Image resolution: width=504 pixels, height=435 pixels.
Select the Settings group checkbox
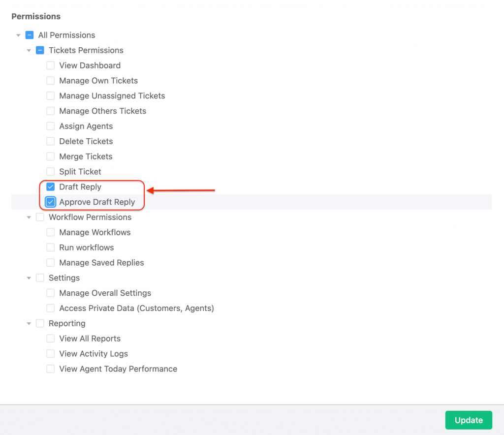tap(40, 278)
